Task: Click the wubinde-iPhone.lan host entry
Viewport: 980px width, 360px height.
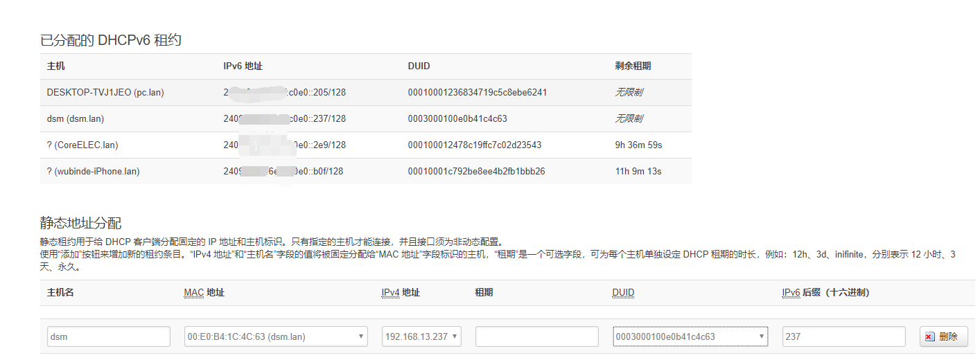Action: pos(93,171)
